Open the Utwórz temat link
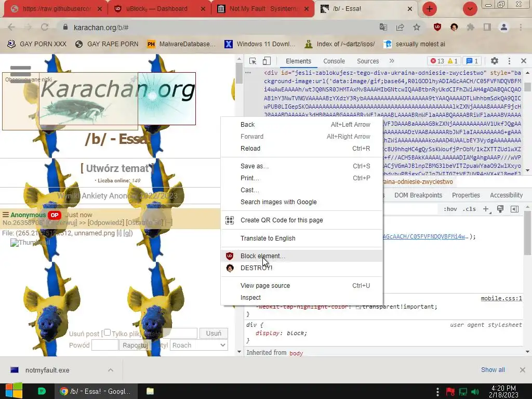Screen dimensions: 532x399 [x=117, y=168]
